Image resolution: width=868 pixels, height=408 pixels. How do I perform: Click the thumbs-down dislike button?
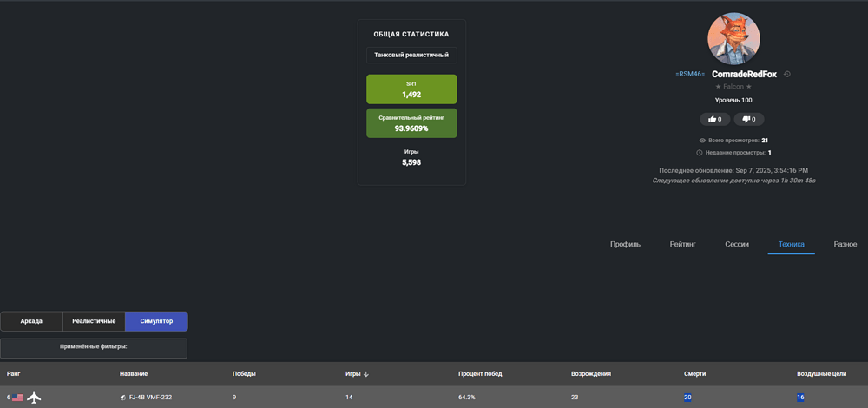[749, 119]
